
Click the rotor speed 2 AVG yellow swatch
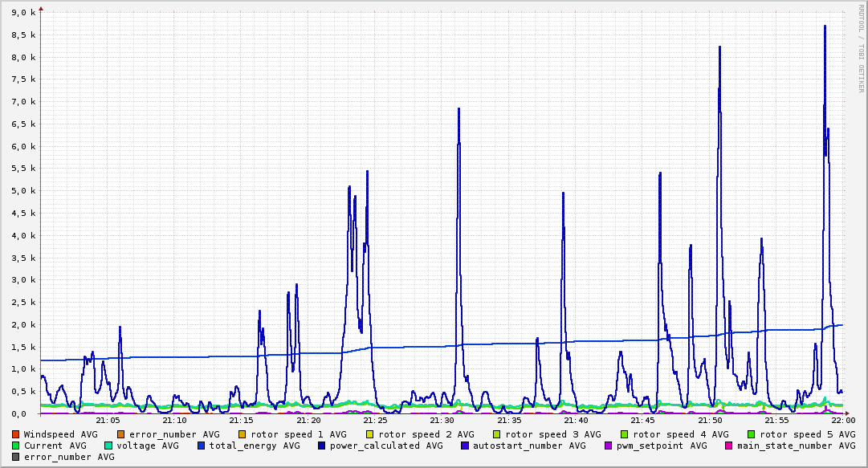coord(370,435)
